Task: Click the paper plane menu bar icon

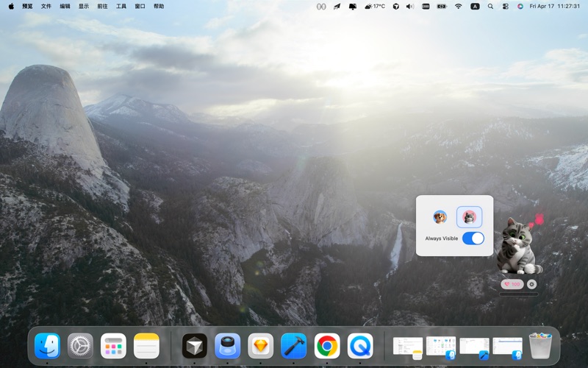Action: pyautogui.click(x=337, y=7)
